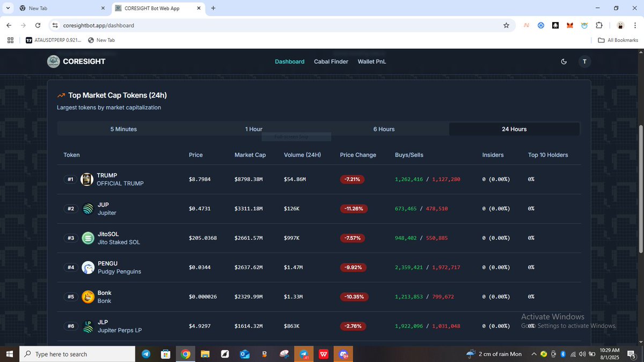The image size is (644, 362).
Task: Open a new browser tab with plus
Action: [213, 8]
